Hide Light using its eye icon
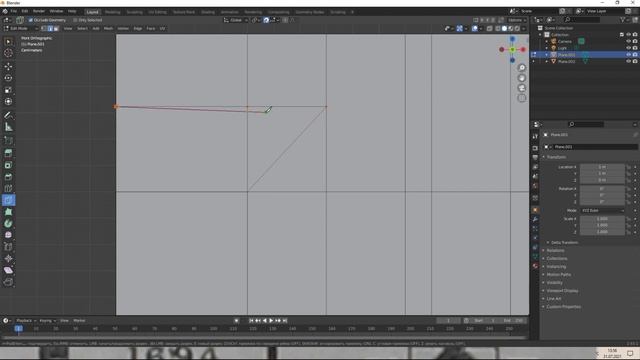640x360 pixels. tap(628, 48)
